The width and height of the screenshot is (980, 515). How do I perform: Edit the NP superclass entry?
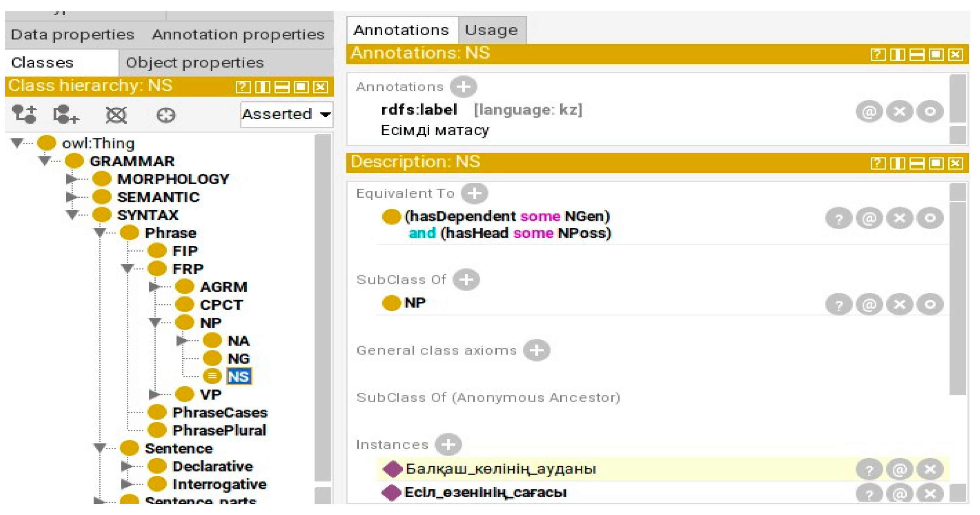[x=930, y=305]
